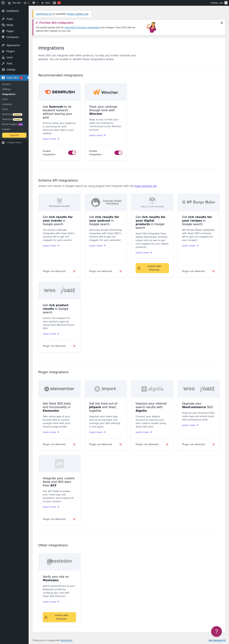Click the yellow Upgrade button in sidebar
Image resolution: width=229 pixels, height=644 pixels.
(14, 135)
